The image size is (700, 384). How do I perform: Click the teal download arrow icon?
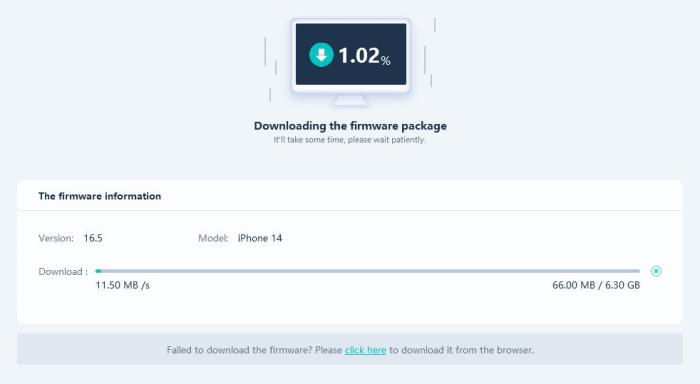click(x=321, y=55)
